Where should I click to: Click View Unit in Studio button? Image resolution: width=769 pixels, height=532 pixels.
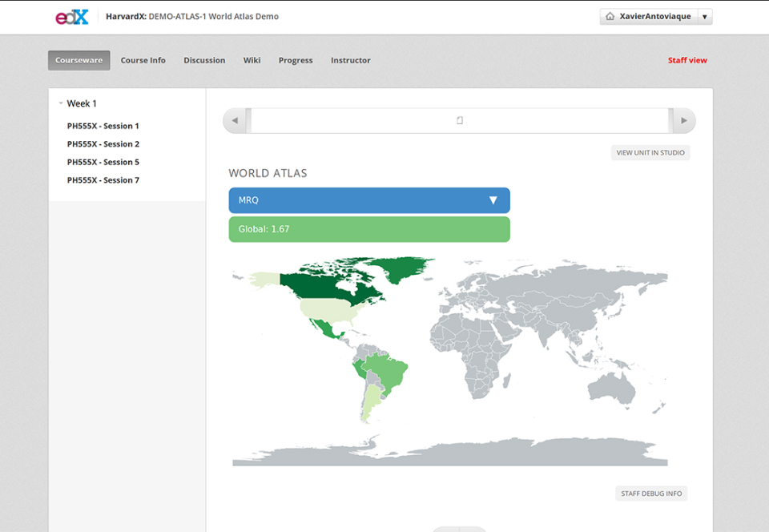click(650, 152)
